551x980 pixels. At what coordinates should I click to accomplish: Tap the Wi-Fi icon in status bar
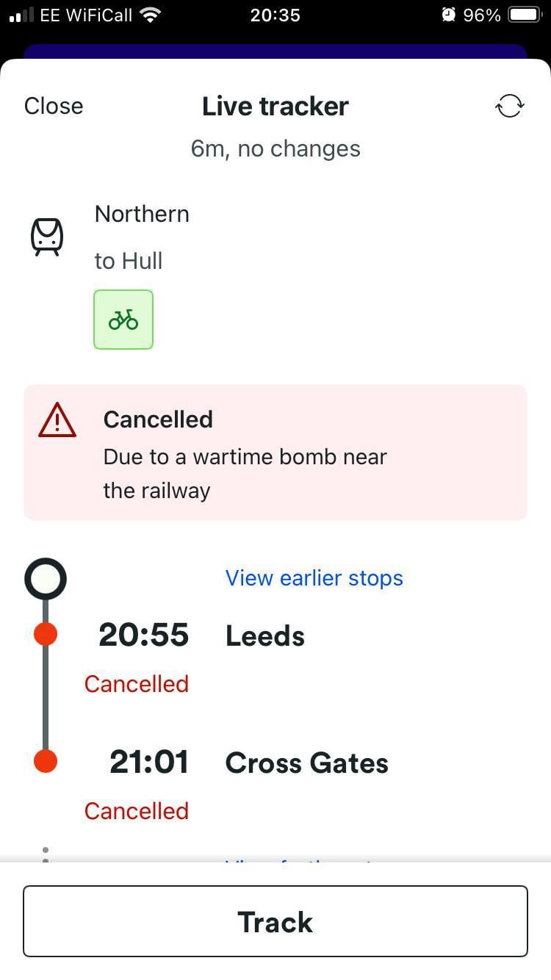click(x=151, y=15)
